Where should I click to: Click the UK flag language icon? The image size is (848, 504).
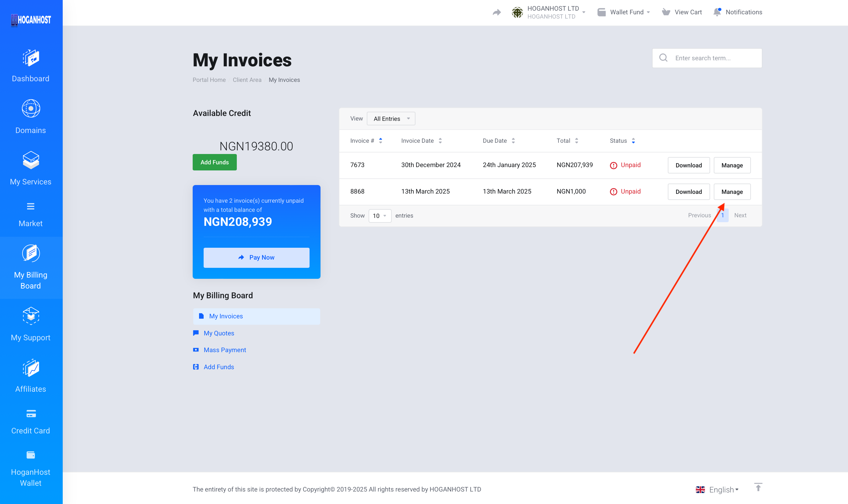[x=700, y=490]
